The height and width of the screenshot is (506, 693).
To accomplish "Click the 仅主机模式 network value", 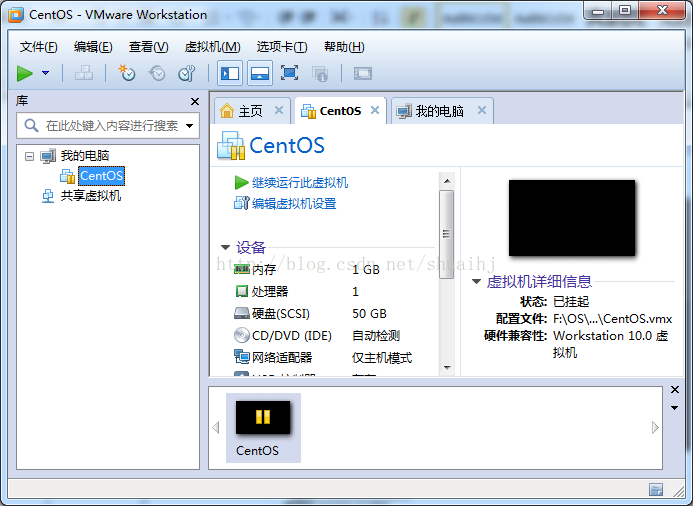I will 382,358.
